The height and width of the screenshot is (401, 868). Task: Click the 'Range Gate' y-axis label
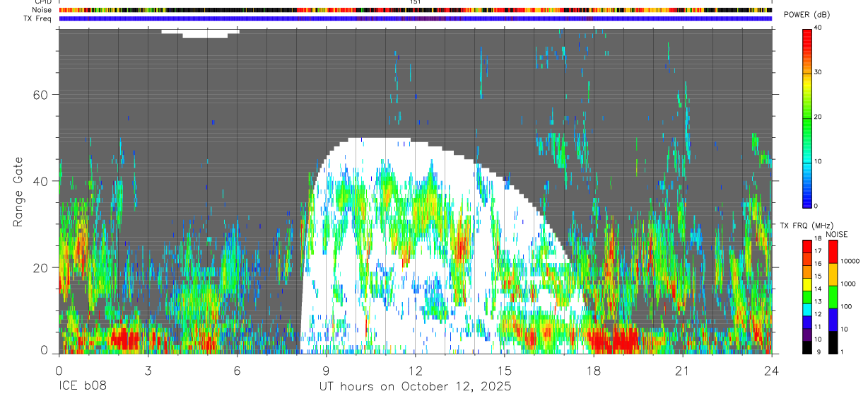pos(18,192)
